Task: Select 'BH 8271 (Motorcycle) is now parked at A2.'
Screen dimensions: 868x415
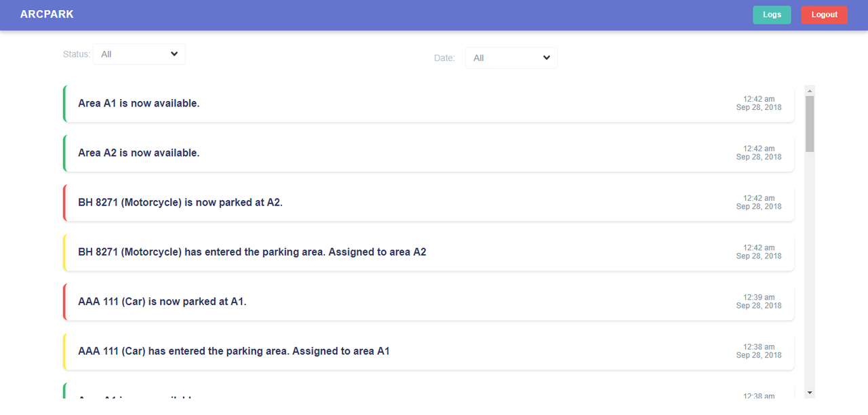Action: point(429,203)
